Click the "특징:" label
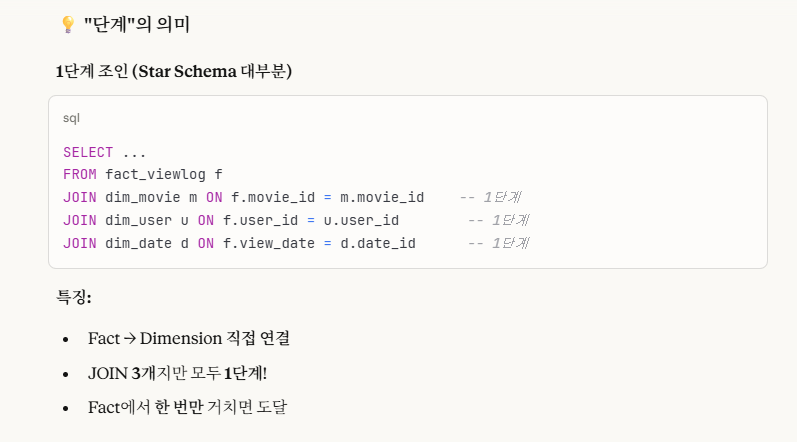797x442 pixels. click(x=74, y=297)
